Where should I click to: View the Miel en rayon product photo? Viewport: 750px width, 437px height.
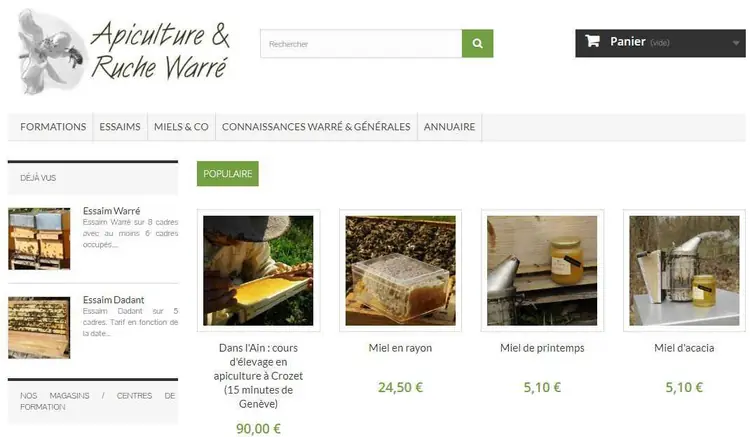tap(400, 271)
